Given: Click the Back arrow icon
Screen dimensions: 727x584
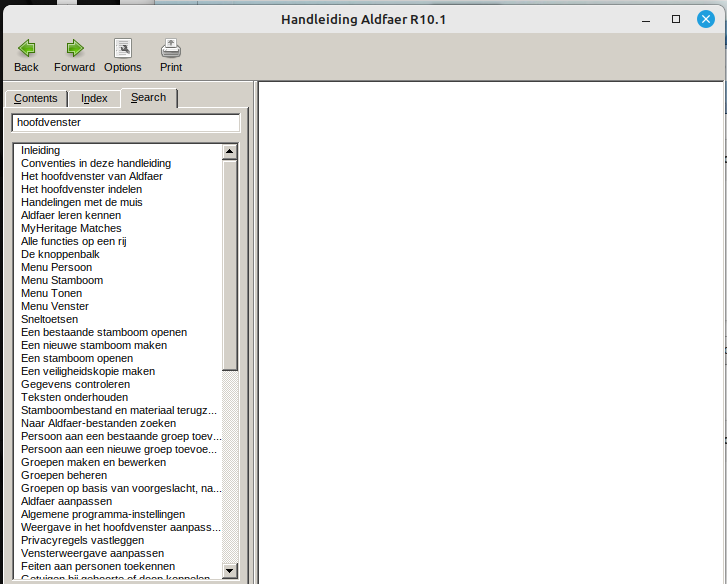Looking at the screenshot, I should (x=26, y=48).
